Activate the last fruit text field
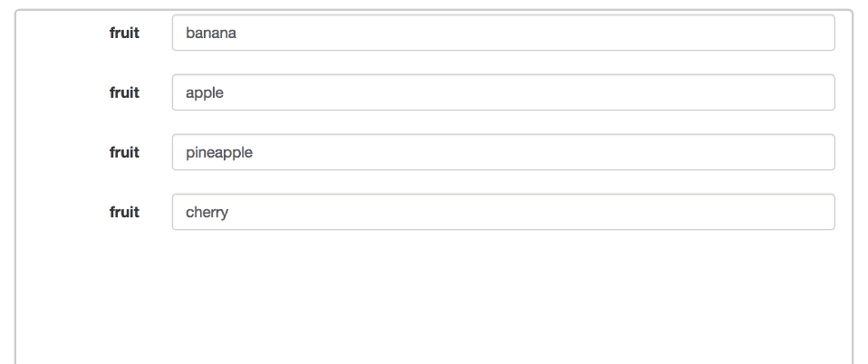 pyautogui.click(x=503, y=212)
